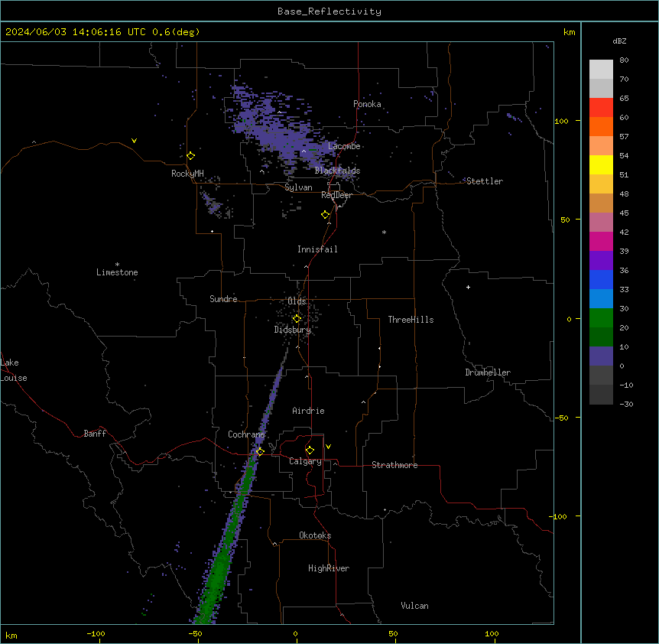Select the yellow 51–54 dBZ legend swatch

coord(601,164)
